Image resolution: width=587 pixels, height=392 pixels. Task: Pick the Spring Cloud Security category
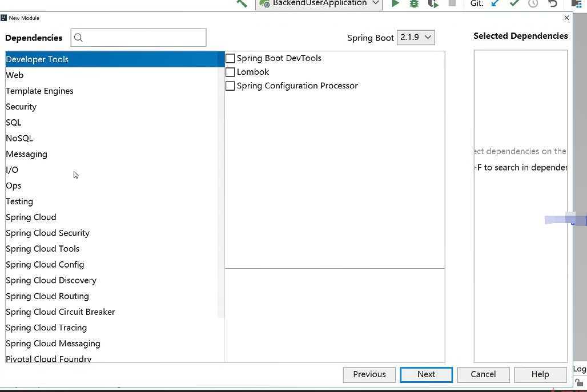tap(111, 233)
